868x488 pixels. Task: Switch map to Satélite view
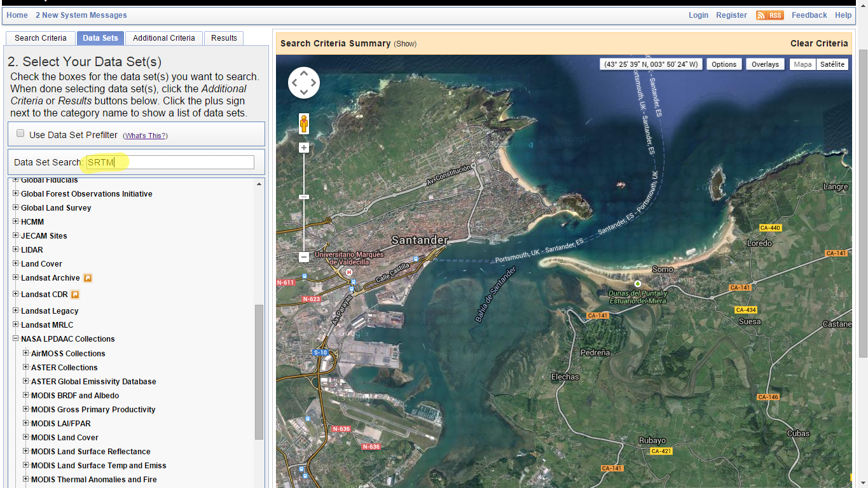coord(832,64)
